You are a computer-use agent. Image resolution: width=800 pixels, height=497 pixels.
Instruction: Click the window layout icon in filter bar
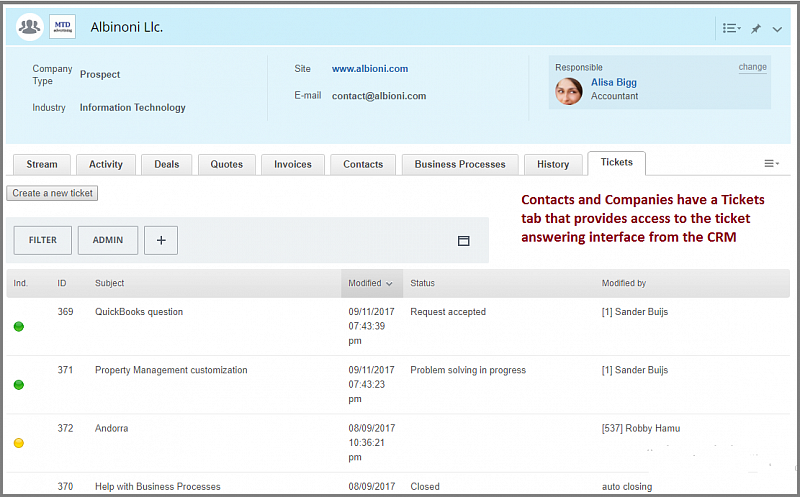tap(463, 241)
